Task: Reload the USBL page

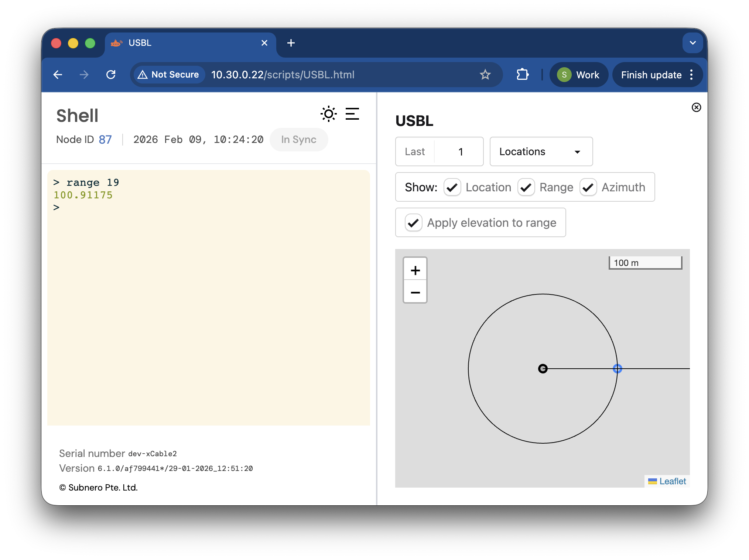Action: click(111, 75)
